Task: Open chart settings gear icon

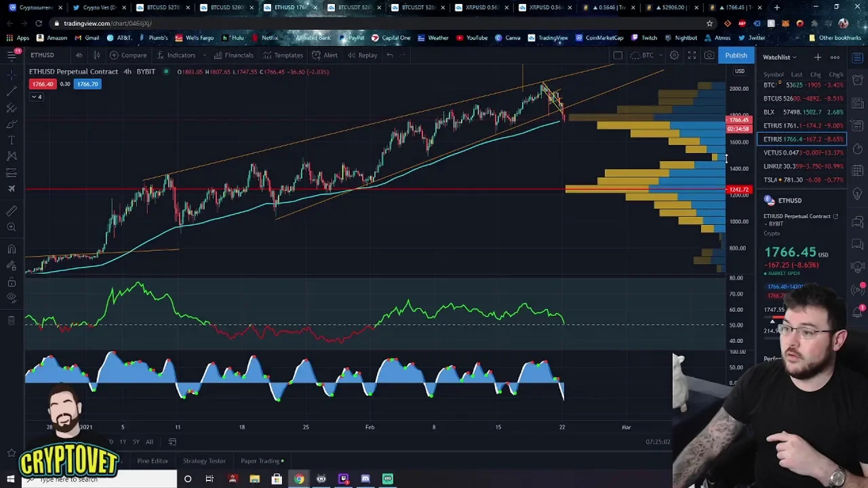Action: 674,55
